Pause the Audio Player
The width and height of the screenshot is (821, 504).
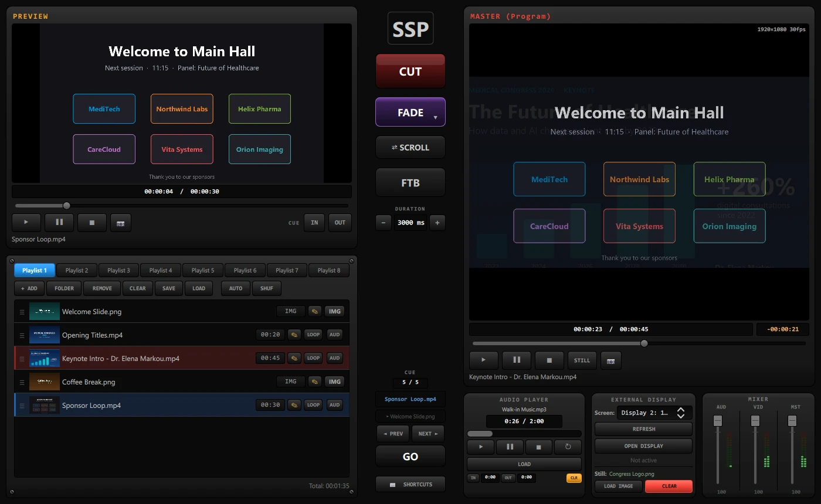pyautogui.click(x=510, y=447)
